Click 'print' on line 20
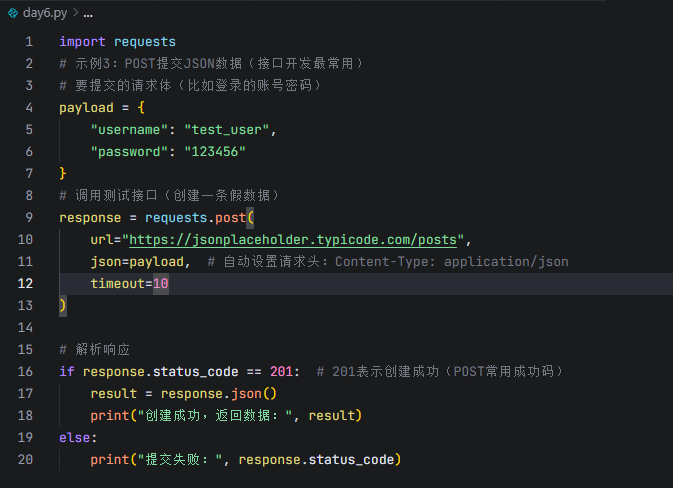Screen dimensions: 673x488 click(110, 460)
